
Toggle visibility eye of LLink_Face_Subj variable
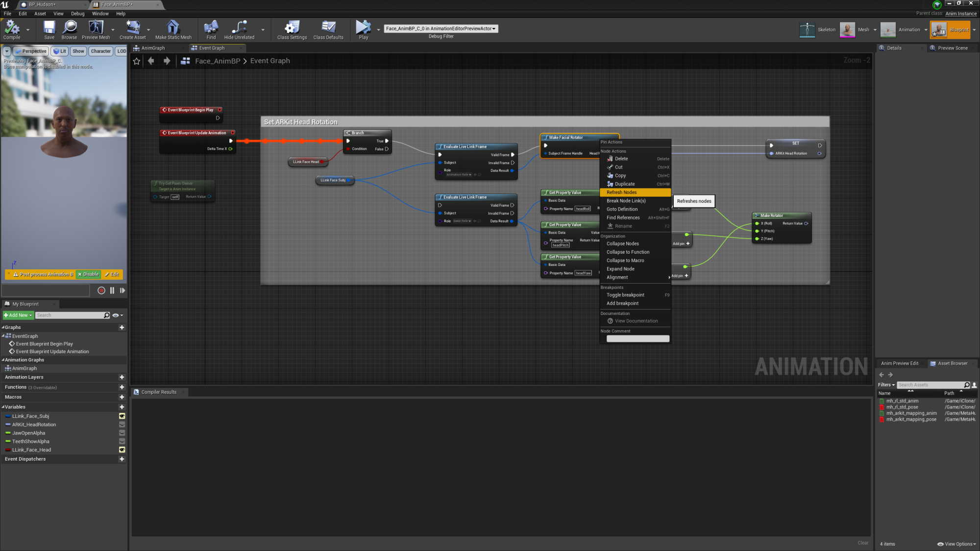(122, 416)
